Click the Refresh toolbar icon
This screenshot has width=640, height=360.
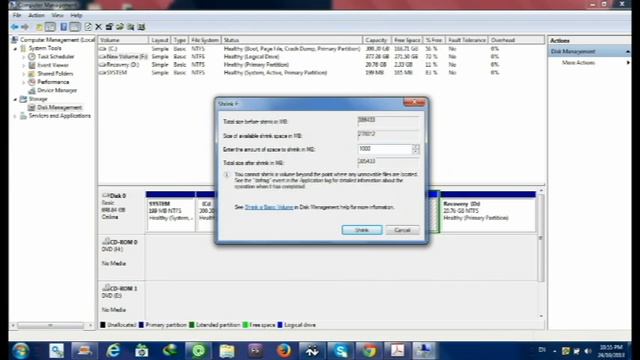click(x=88, y=27)
